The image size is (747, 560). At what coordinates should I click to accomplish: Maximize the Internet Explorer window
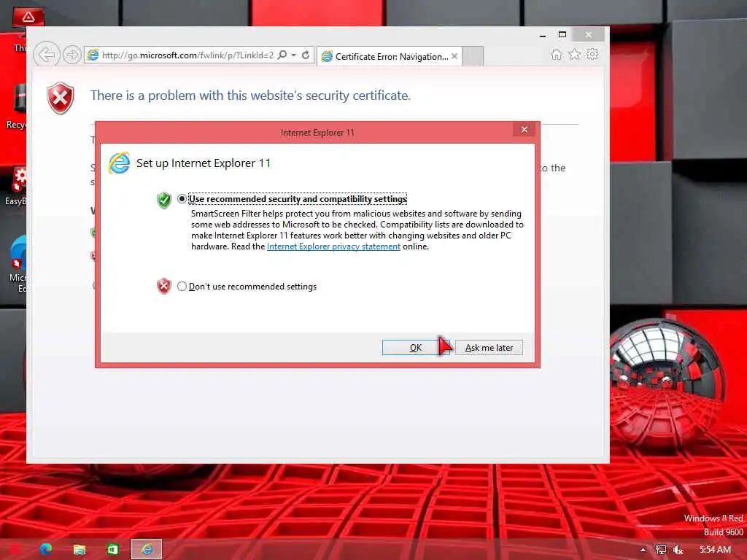pos(562,35)
